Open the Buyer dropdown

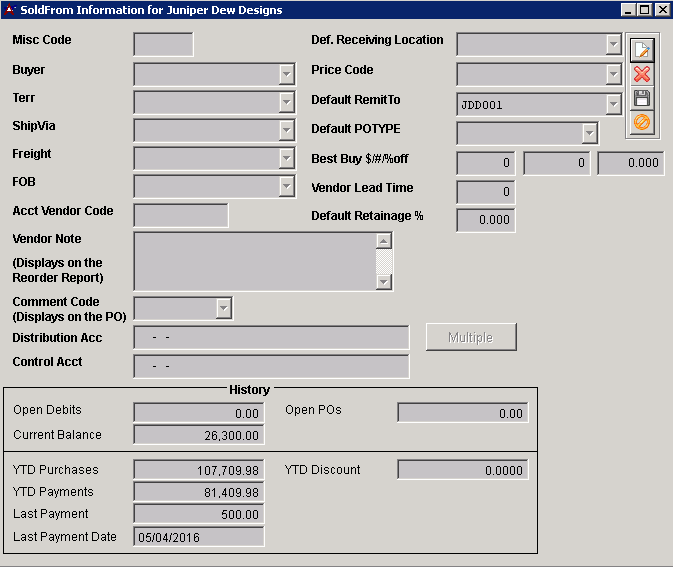coord(286,75)
